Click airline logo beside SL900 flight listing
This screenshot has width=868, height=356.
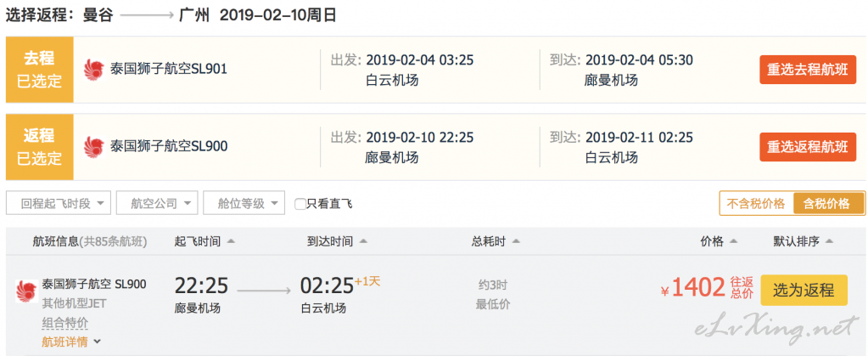26,291
